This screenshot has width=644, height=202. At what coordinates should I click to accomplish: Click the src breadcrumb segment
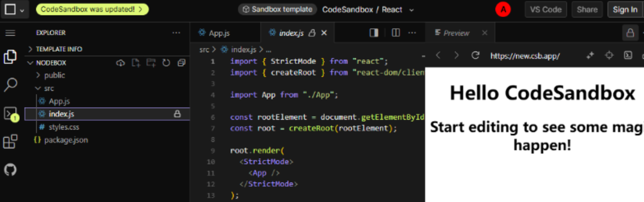click(204, 49)
